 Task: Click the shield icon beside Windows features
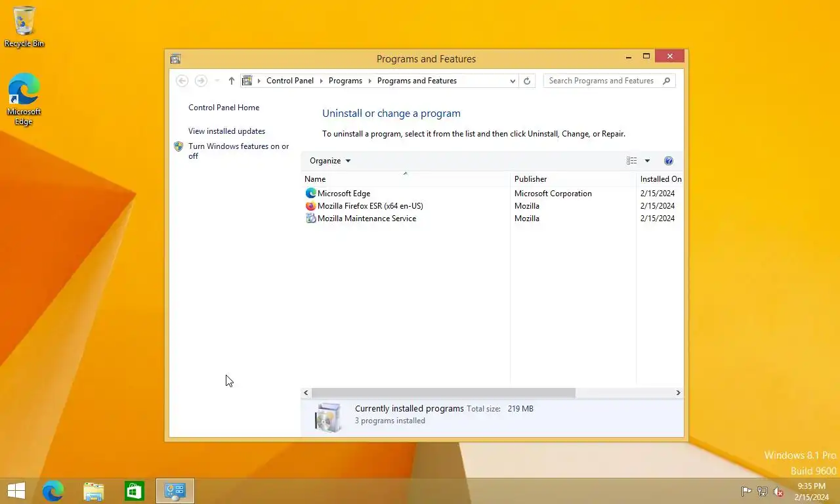(x=178, y=146)
